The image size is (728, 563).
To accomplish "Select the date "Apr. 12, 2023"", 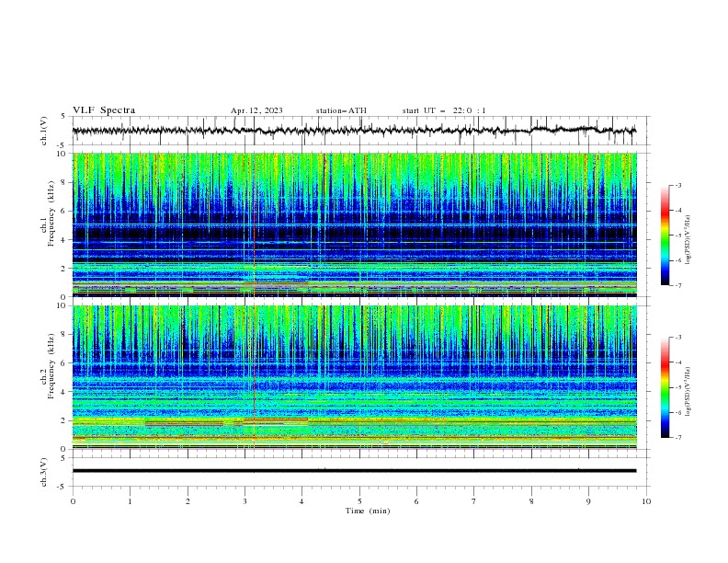I will 256,110.
